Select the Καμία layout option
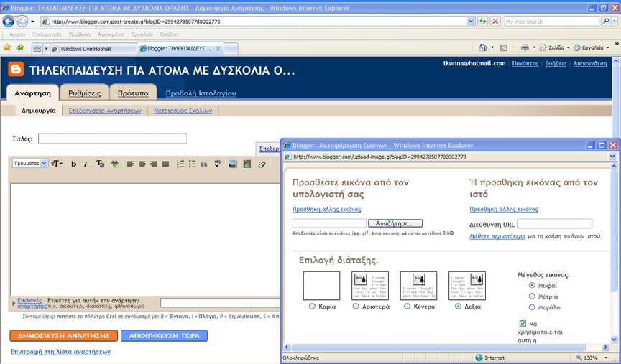 (312, 307)
